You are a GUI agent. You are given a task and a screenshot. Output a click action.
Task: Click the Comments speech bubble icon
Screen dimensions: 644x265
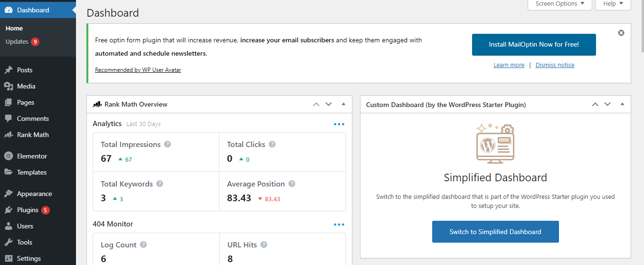tap(9, 118)
